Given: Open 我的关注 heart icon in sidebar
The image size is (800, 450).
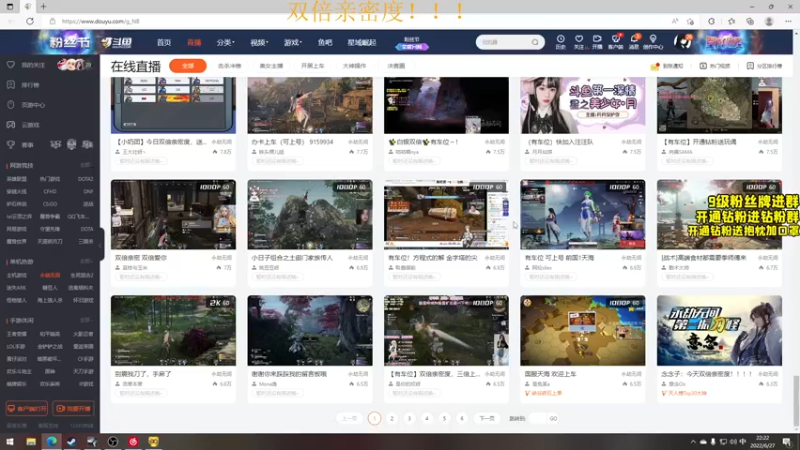Looking at the screenshot, I should click(11, 65).
